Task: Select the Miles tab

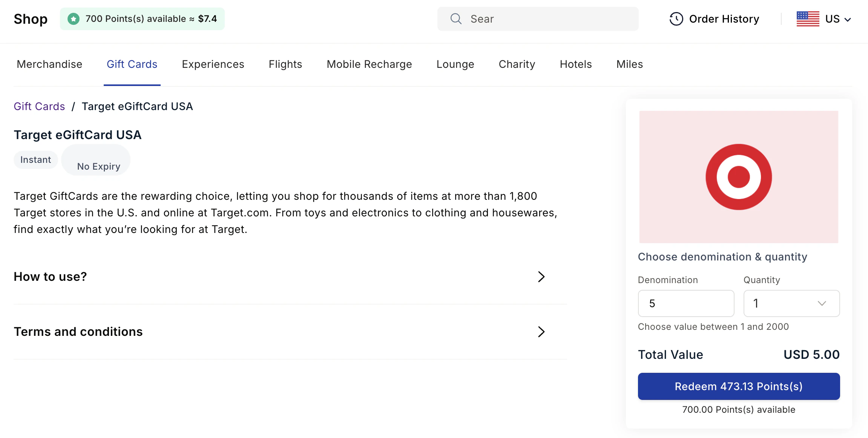Action: pyautogui.click(x=630, y=64)
